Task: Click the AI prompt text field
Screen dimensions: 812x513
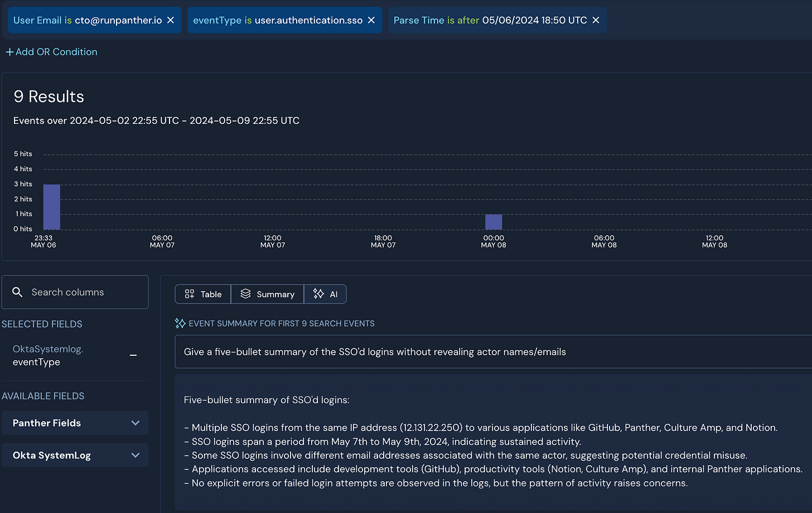Action: click(x=494, y=352)
